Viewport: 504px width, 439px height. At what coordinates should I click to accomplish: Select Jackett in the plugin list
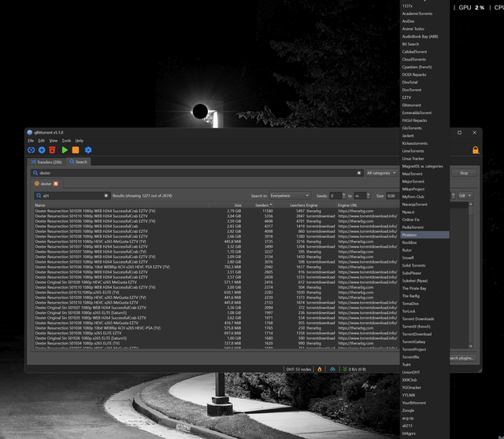(x=424, y=136)
